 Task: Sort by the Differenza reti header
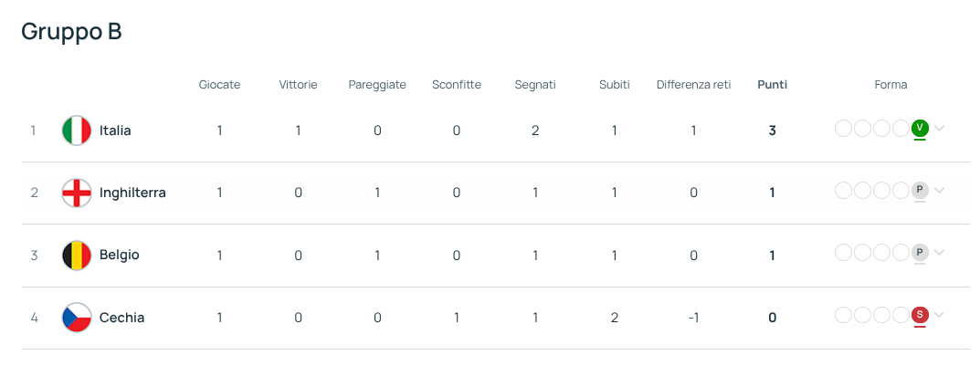[x=693, y=85]
